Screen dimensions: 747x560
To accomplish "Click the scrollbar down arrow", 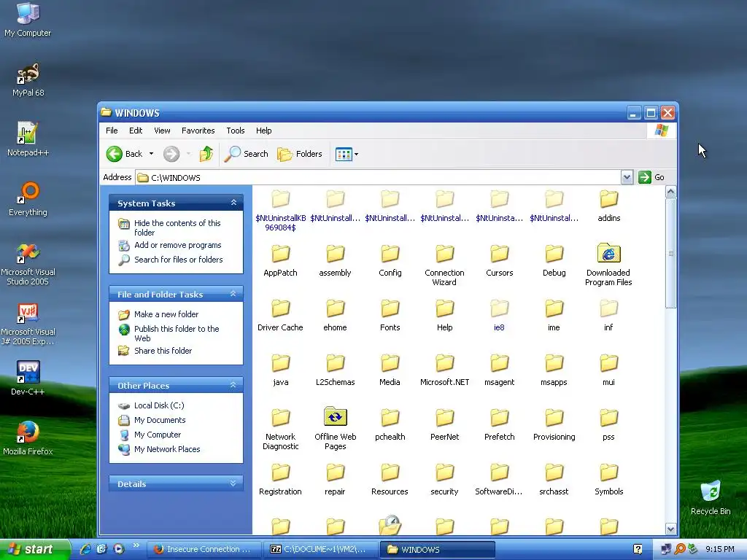I will [x=671, y=529].
